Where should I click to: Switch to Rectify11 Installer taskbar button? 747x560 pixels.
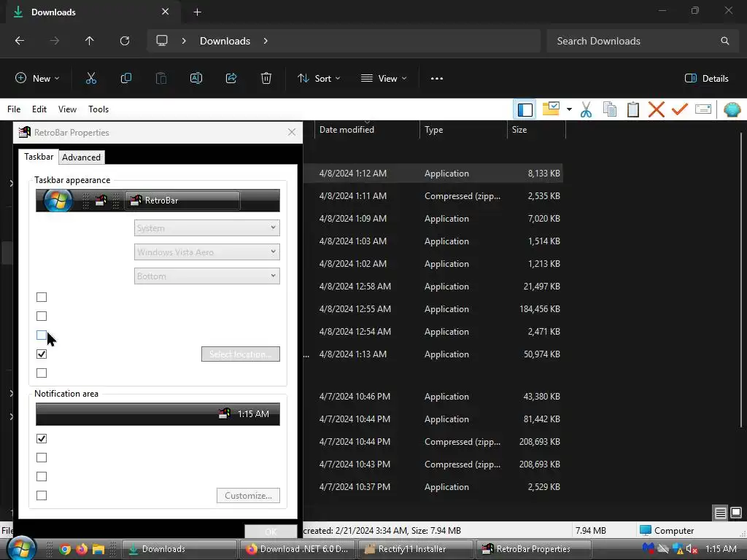point(415,549)
